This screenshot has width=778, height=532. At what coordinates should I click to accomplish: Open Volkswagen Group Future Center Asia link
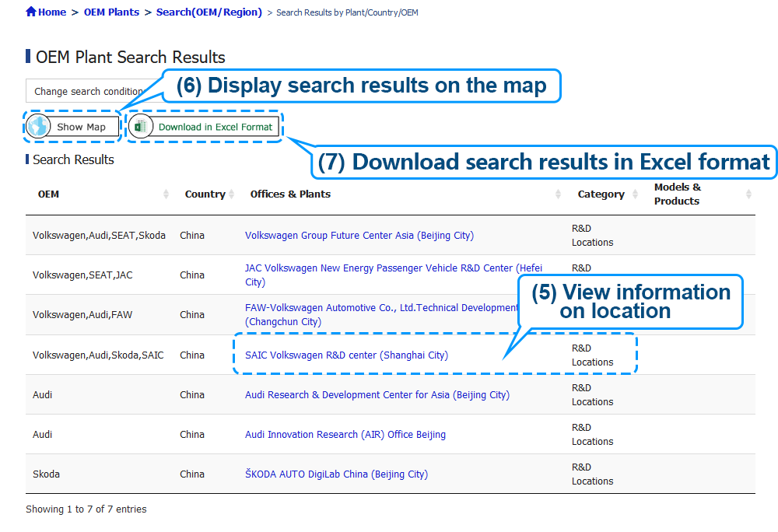tap(359, 236)
